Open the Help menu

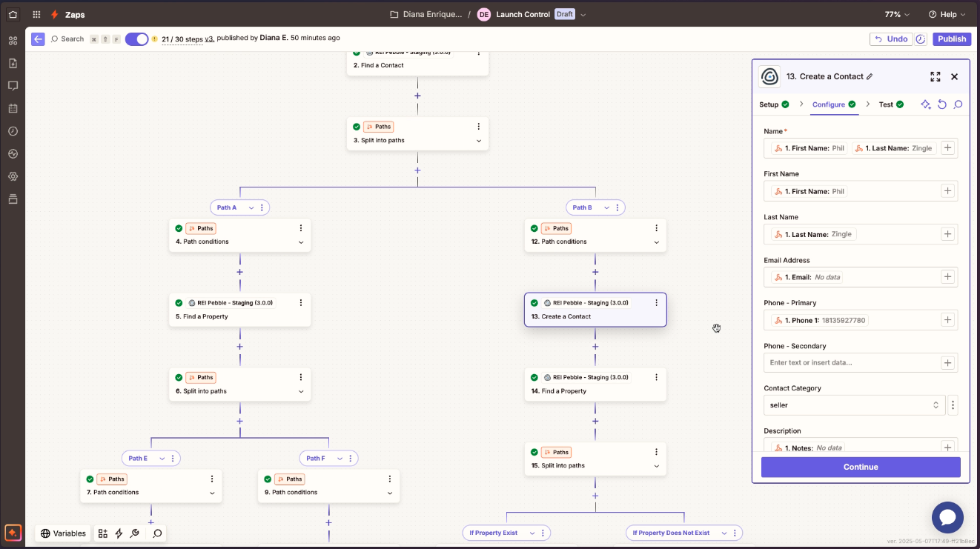point(947,14)
